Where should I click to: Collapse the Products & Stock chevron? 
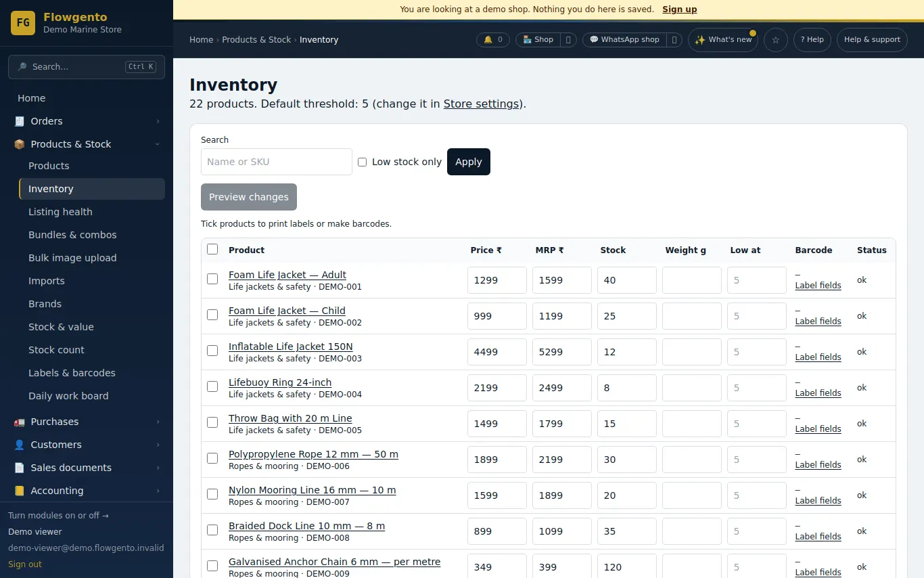coord(158,144)
